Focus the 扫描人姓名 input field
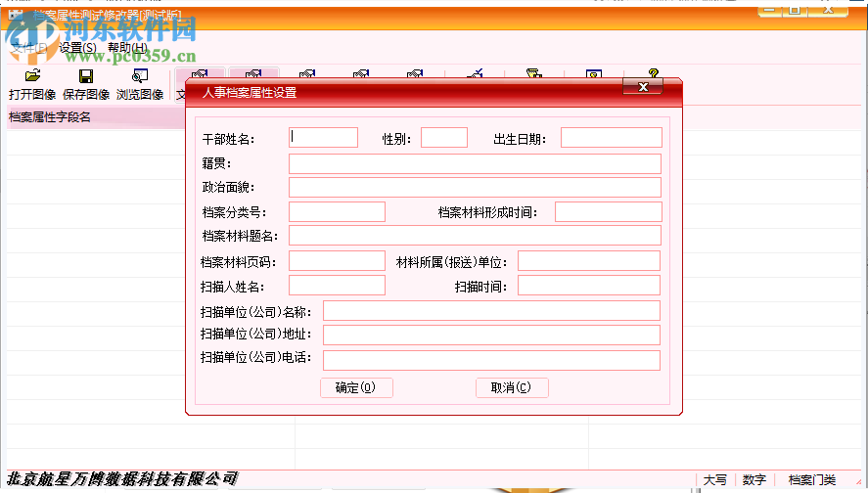Viewport: 868px width, 493px height. [x=338, y=286]
